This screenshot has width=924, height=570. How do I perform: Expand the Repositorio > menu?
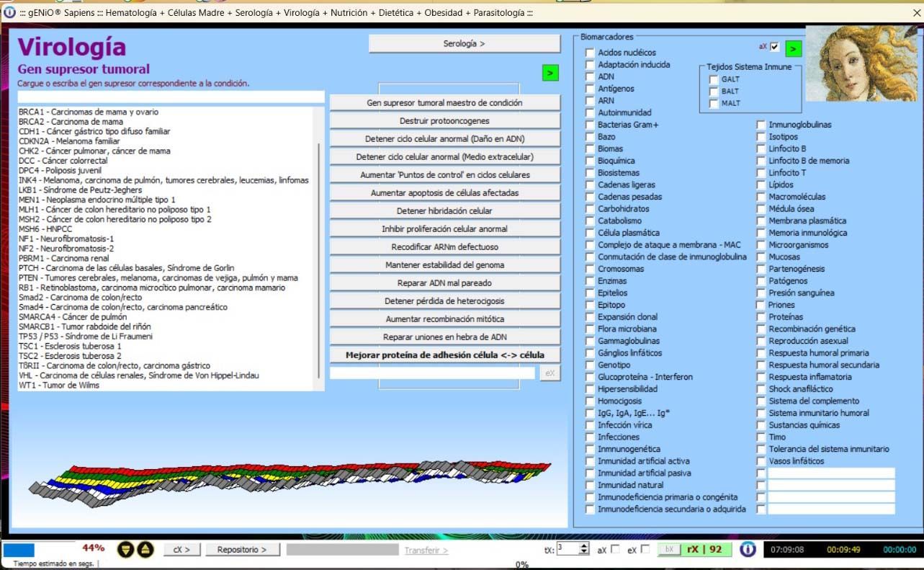coord(242,550)
